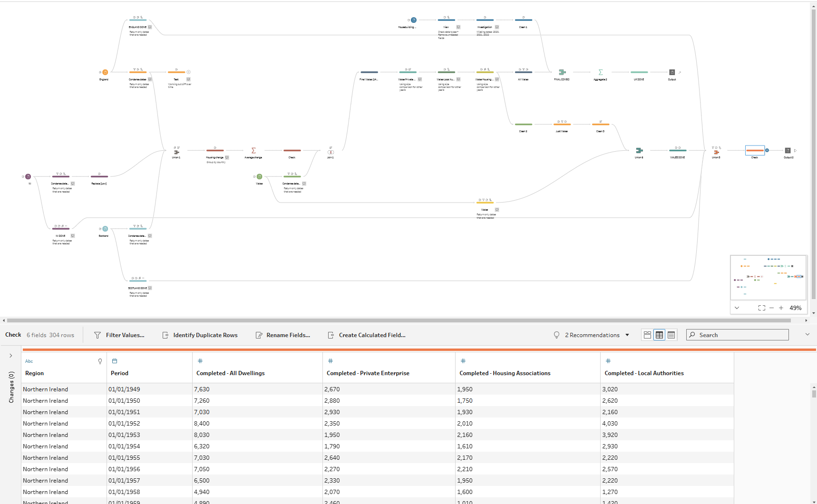Open the FINAL COMBO union step
Screen dimensions: 817x504
click(562, 72)
